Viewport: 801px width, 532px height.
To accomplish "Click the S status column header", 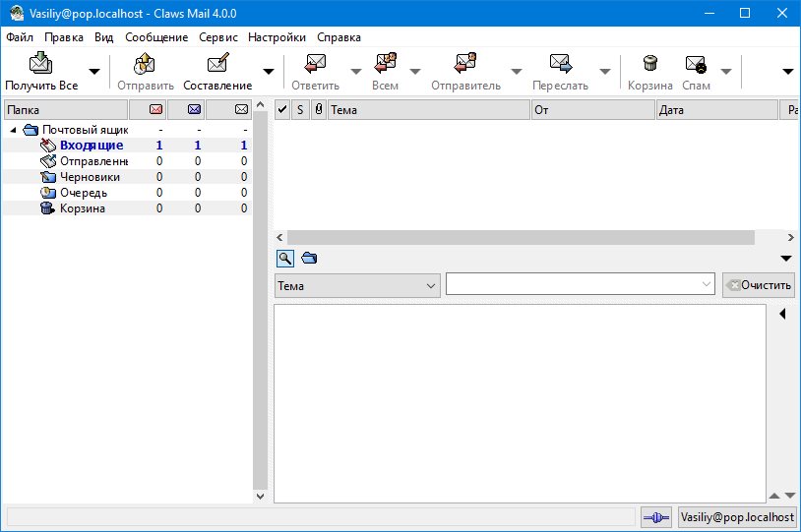I will (300, 110).
